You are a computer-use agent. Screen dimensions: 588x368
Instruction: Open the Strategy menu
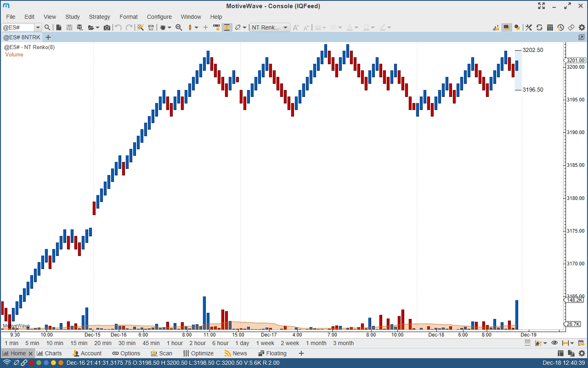[x=100, y=17]
